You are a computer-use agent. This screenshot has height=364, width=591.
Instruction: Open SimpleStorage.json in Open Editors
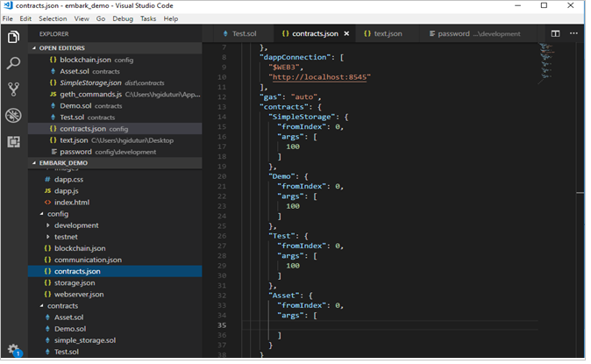(116, 83)
